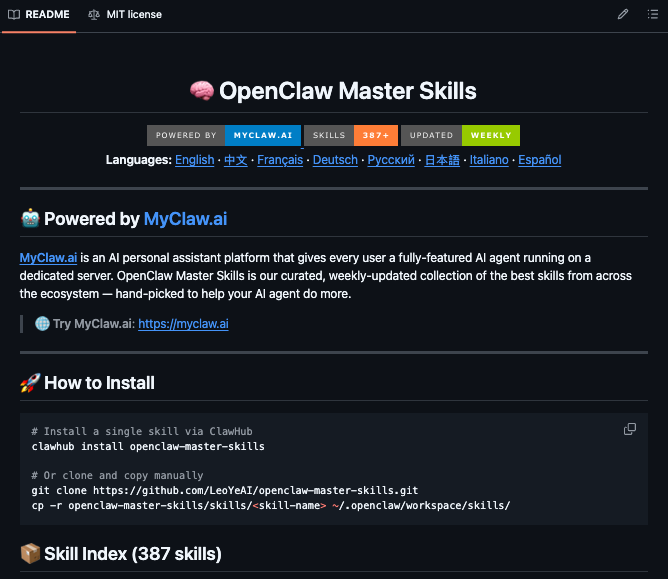
Task: Click the 'cp -r openclaw-master-skills' command line
Action: tap(271, 506)
